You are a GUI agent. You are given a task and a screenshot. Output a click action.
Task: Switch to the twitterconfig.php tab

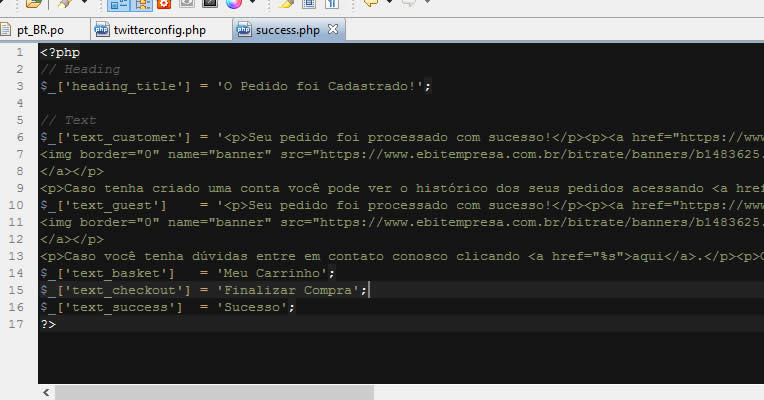tap(161, 30)
